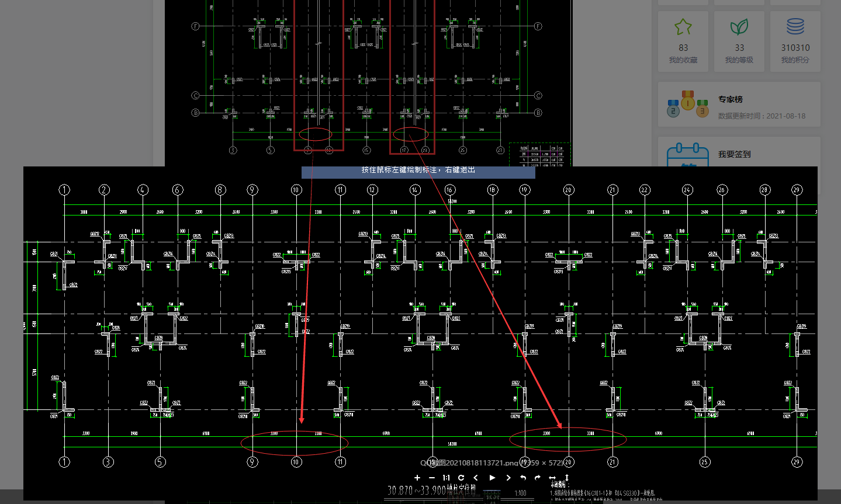Open 专家榜 expert ranking title
The height and width of the screenshot is (504, 841).
click(x=731, y=99)
